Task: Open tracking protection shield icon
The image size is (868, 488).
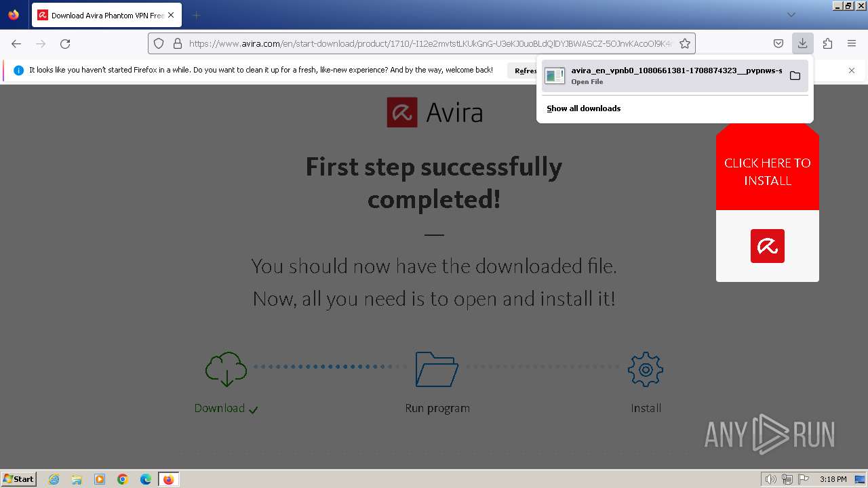Action: [159, 43]
